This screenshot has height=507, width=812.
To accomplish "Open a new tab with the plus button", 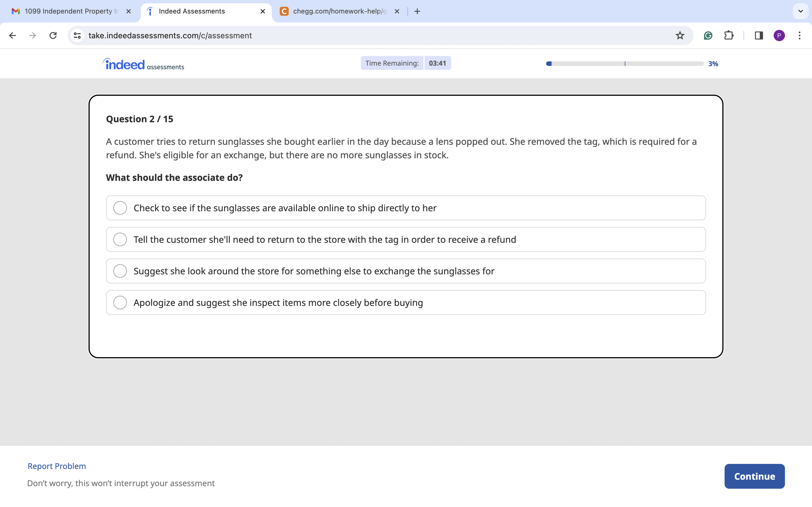I will (x=417, y=11).
